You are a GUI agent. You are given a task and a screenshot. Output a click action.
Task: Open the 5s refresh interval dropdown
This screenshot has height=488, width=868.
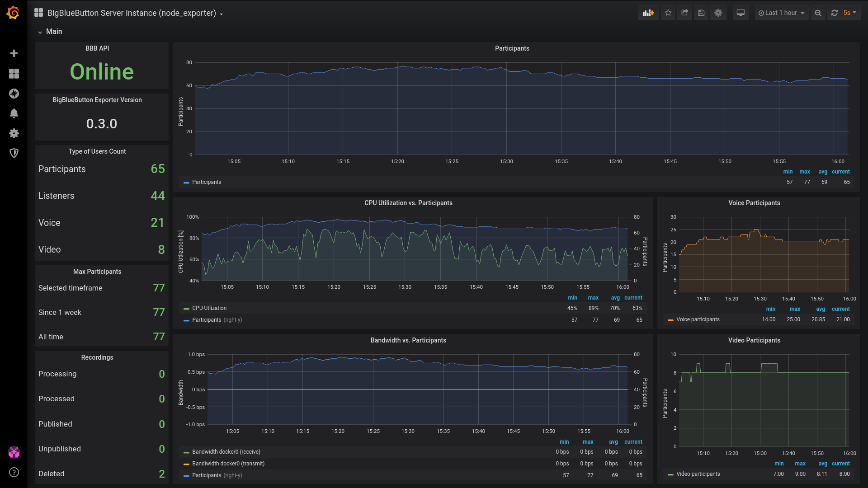[x=850, y=13]
